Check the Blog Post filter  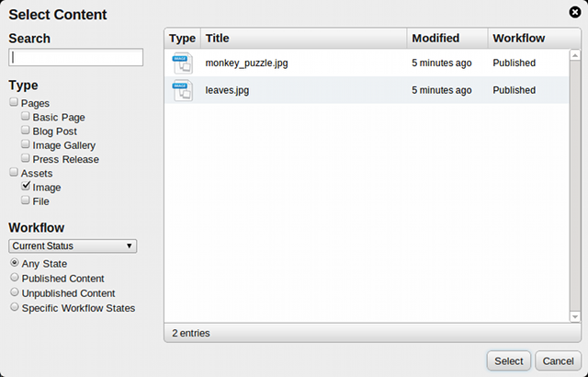26,131
